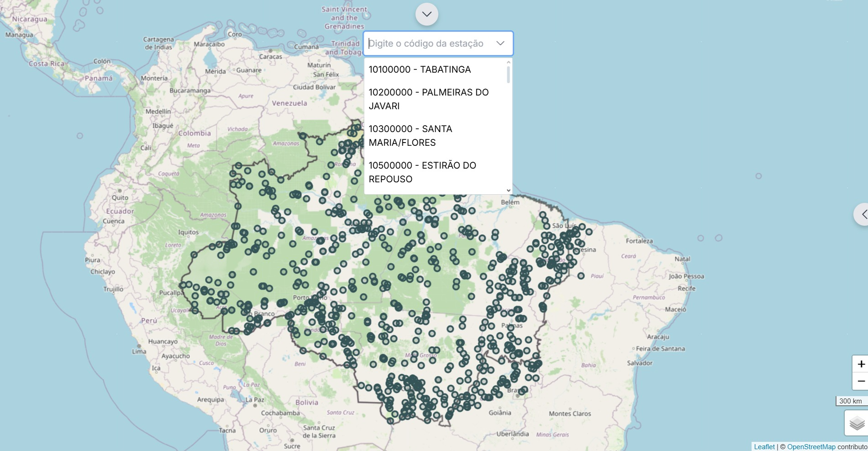Zoom in the map with plus button
The height and width of the screenshot is (451, 868).
pos(861,364)
